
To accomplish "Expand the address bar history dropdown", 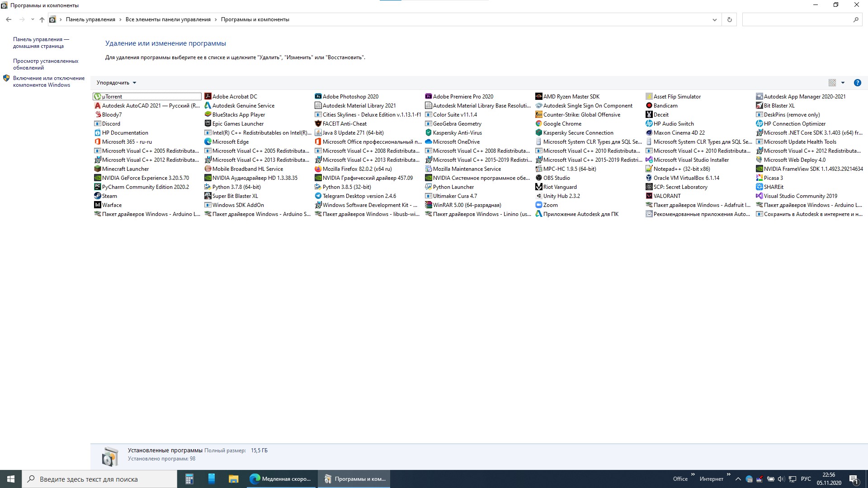I will click(x=714, y=19).
